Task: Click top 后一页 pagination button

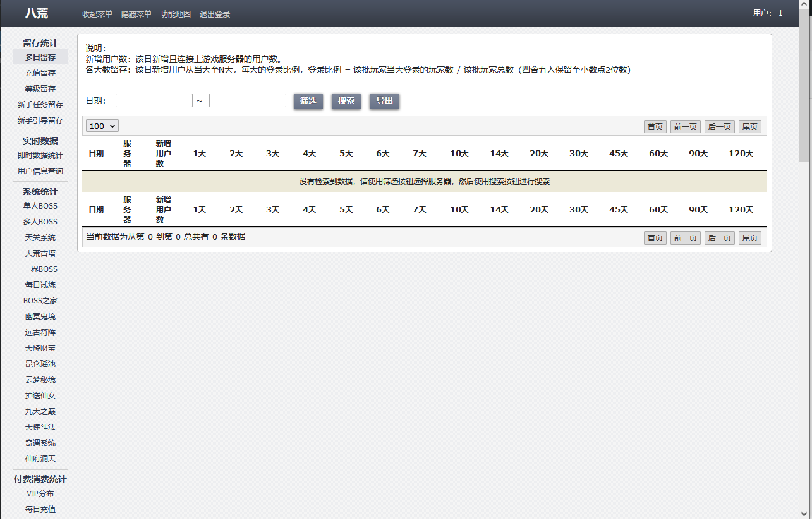Action: pyautogui.click(x=720, y=126)
